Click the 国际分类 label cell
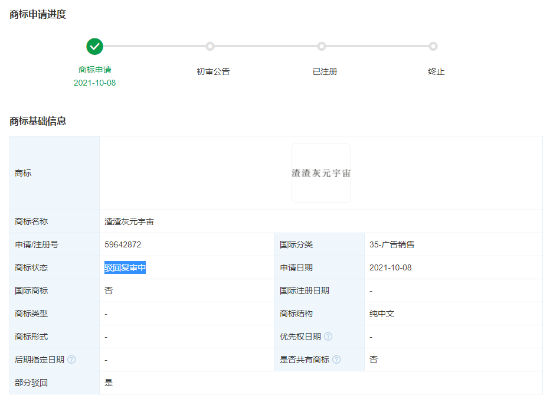 pos(296,244)
